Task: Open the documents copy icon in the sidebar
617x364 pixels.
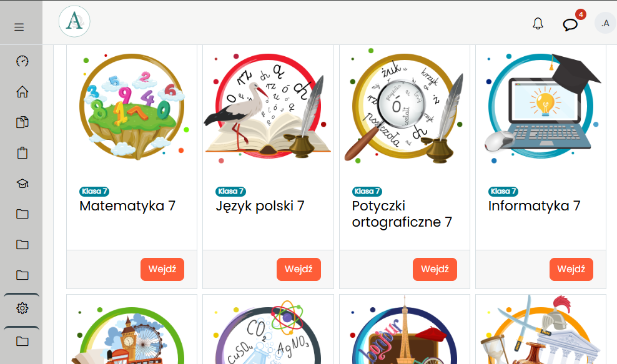Action: (22, 122)
